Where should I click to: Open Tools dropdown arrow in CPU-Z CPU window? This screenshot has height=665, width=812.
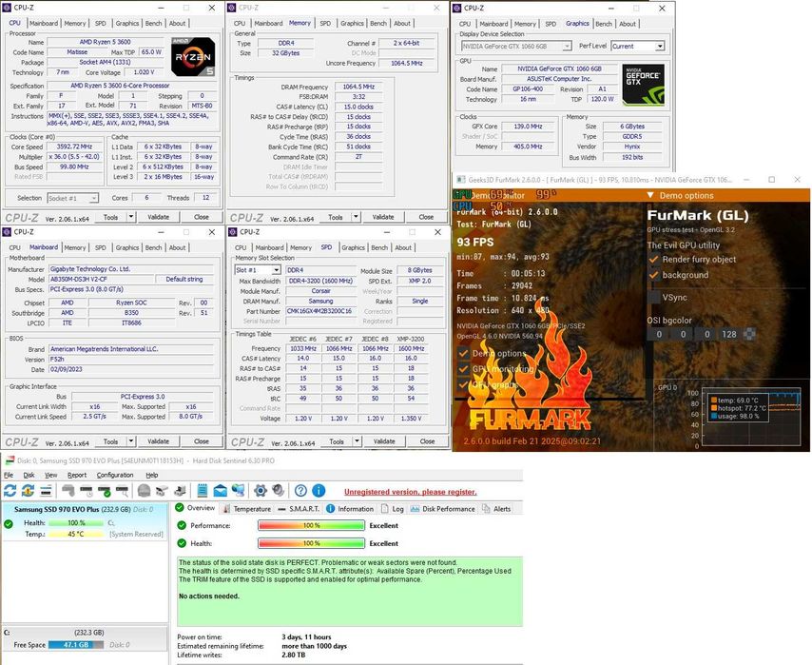(x=131, y=217)
